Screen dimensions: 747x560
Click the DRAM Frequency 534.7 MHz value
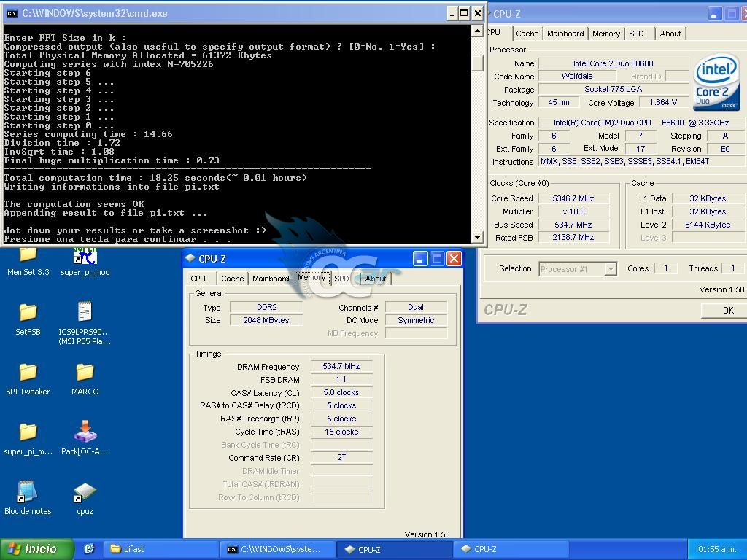[x=341, y=366]
